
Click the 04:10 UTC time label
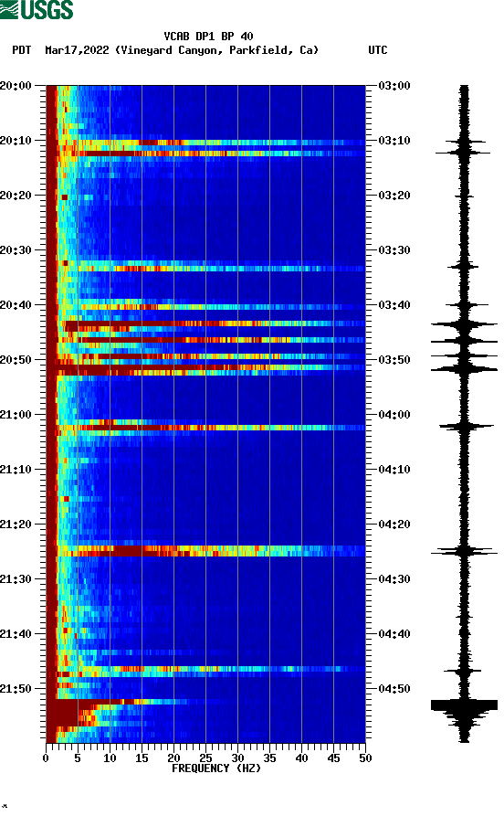click(x=394, y=470)
